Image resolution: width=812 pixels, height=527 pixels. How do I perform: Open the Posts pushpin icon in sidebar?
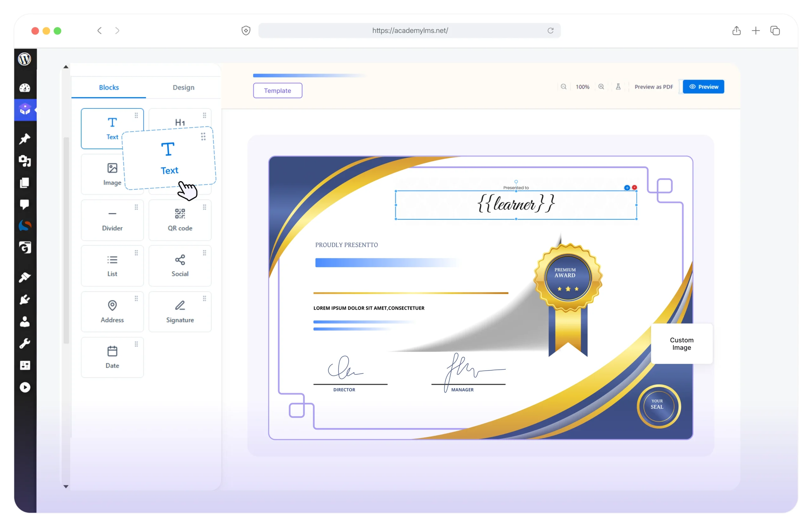point(24,139)
